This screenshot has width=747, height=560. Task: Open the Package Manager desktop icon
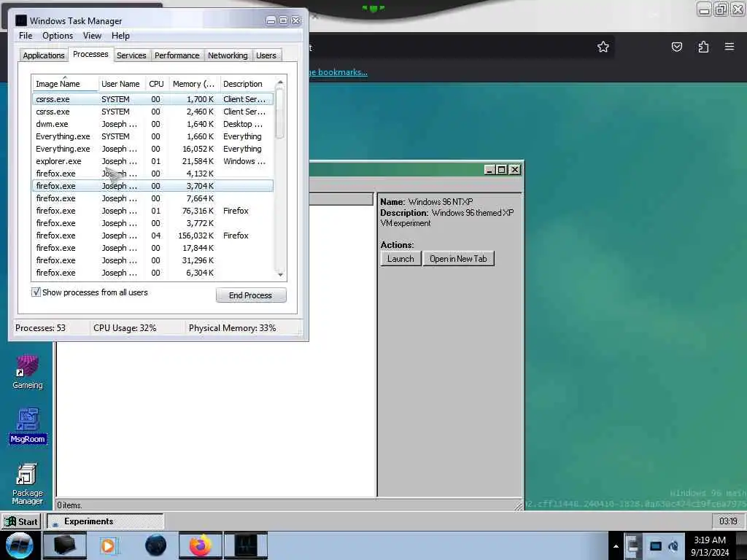tap(28, 484)
